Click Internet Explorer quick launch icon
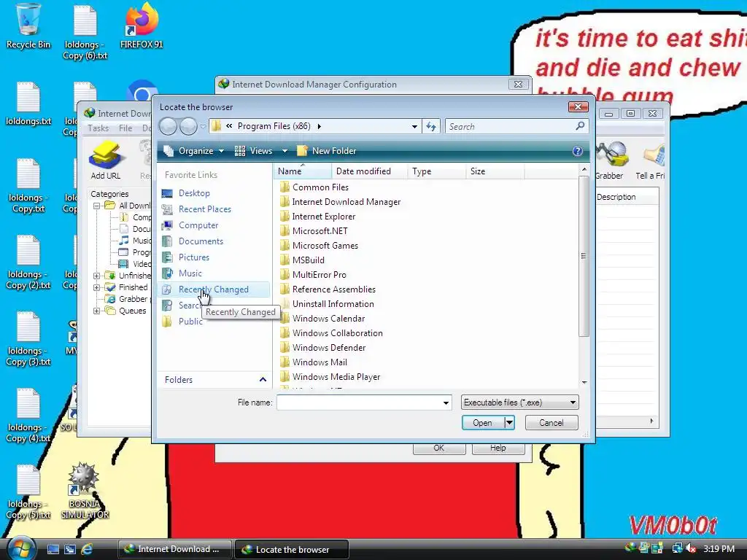Image resolution: width=747 pixels, height=560 pixels. [86, 549]
